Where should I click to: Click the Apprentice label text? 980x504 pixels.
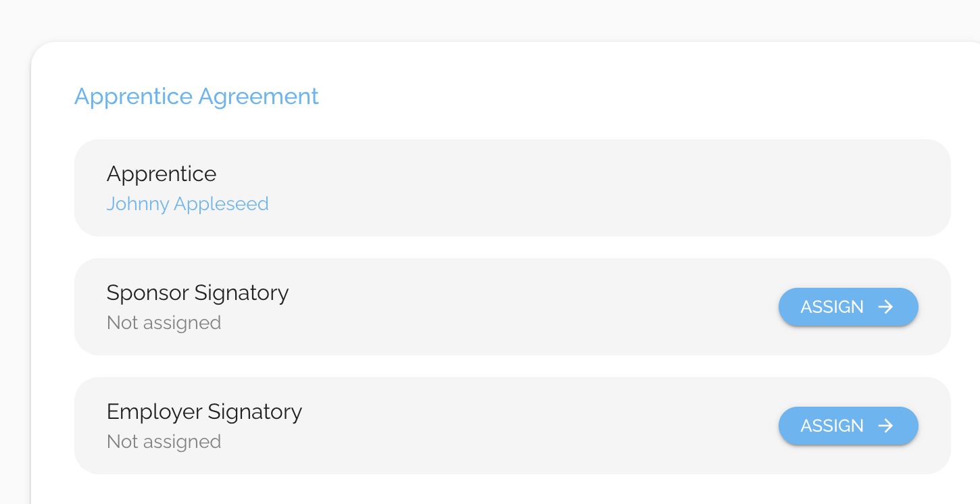coord(162,174)
